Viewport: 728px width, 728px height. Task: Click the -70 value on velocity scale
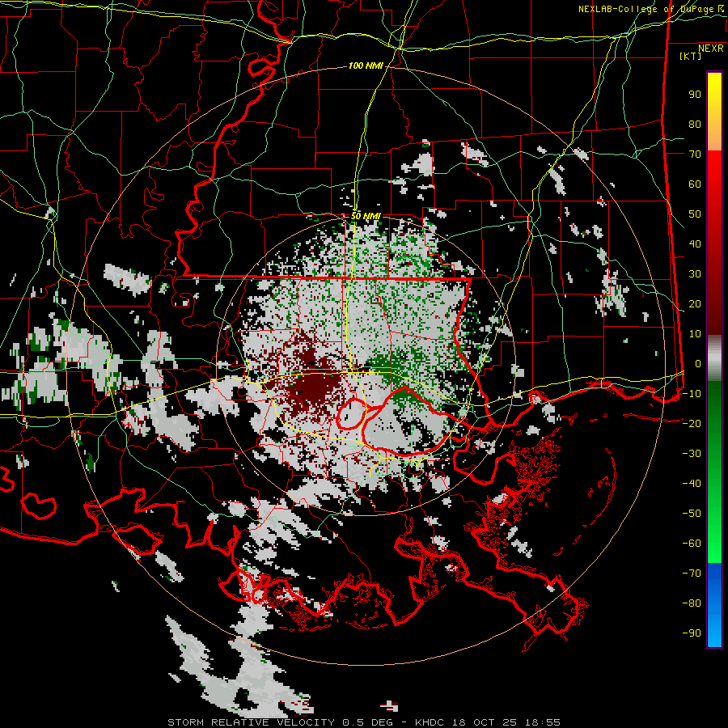tap(692, 574)
